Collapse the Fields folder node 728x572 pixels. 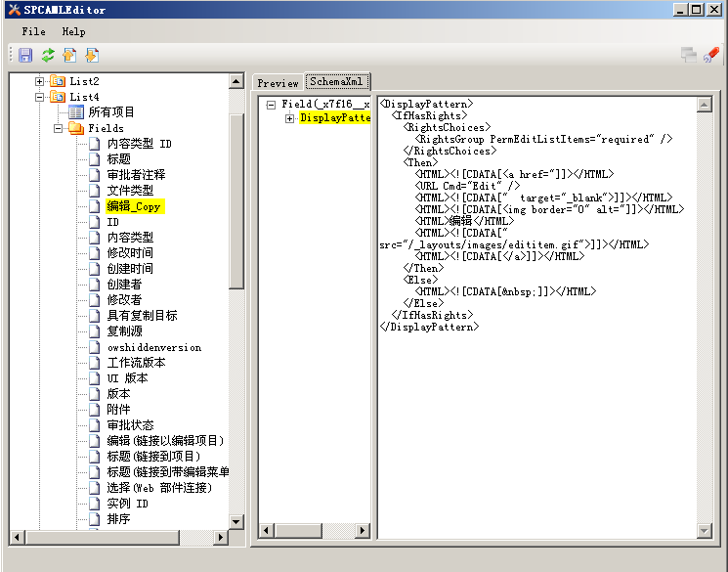pos(59,128)
